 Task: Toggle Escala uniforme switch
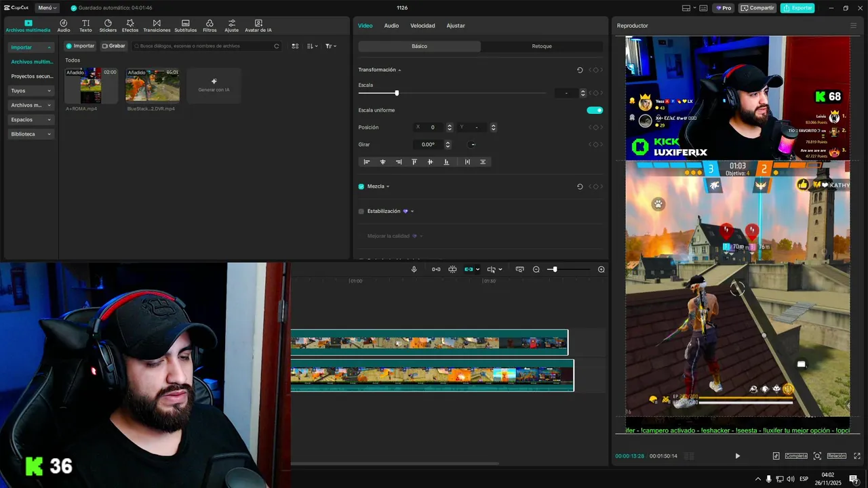pos(595,110)
